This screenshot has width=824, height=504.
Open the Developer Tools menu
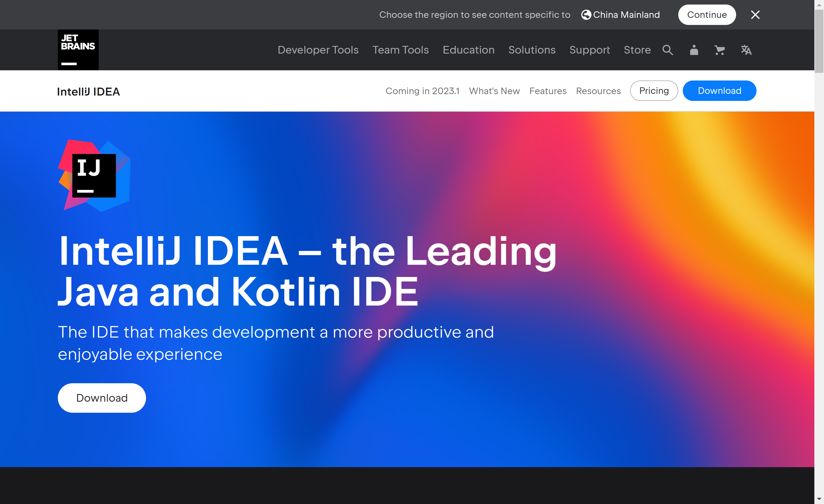[318, 50]
